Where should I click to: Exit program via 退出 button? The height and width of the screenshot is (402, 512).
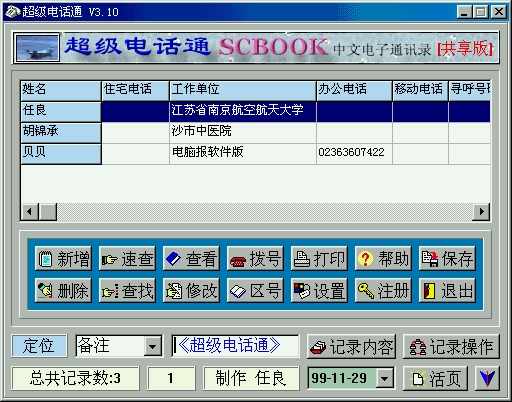(447, 290)
